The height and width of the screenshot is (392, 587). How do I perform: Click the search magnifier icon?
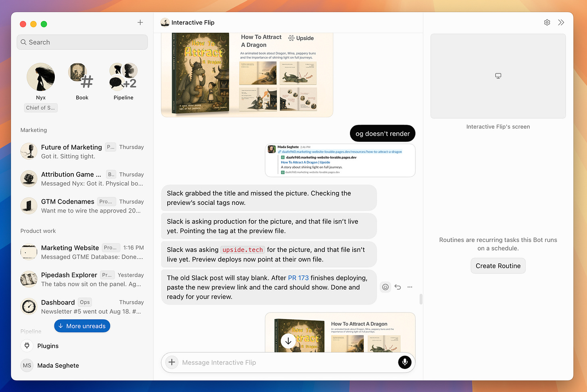point(23,42)
